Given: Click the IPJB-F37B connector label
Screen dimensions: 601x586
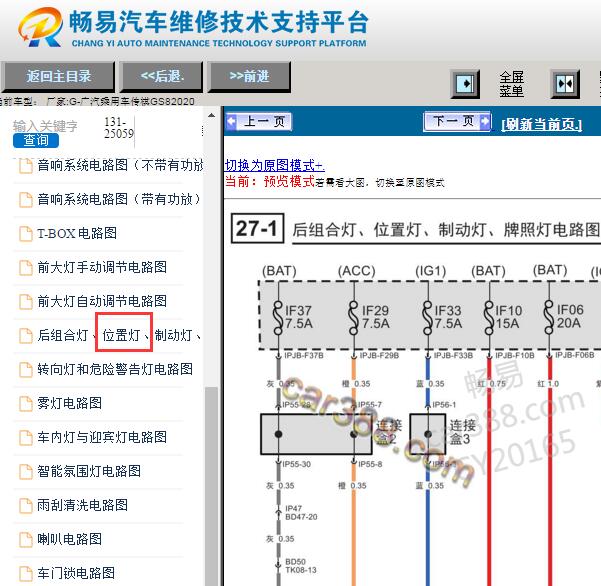Looking at the screenshot, I should (304, 356).
